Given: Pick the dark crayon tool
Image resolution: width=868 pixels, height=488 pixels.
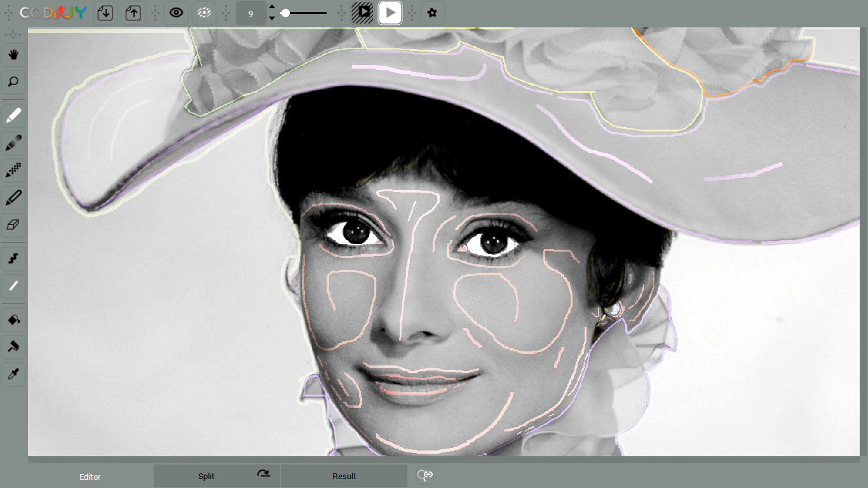Looking at the screenshot, I should click(13, 142).
